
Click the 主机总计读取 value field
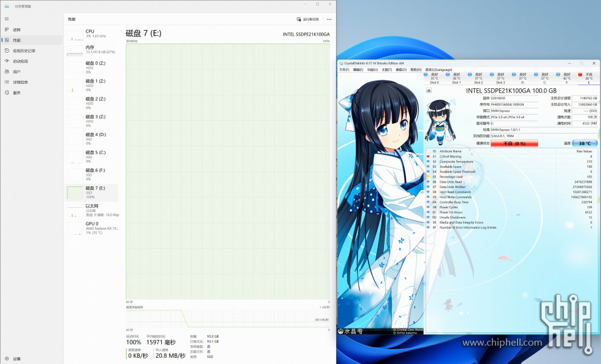click(584, 98)
